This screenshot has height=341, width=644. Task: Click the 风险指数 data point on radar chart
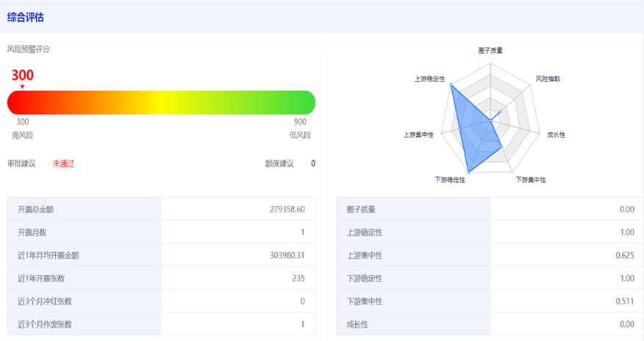500,112
